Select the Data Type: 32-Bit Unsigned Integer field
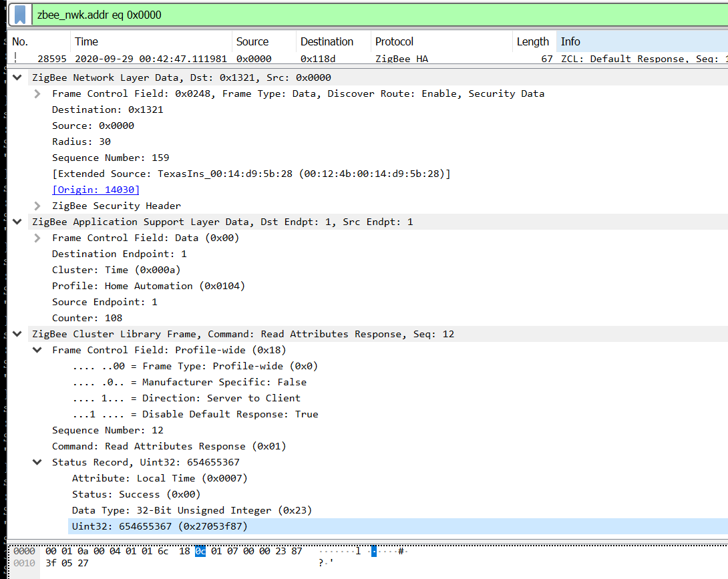Screen dimensions: 728x579 point(192,510)
